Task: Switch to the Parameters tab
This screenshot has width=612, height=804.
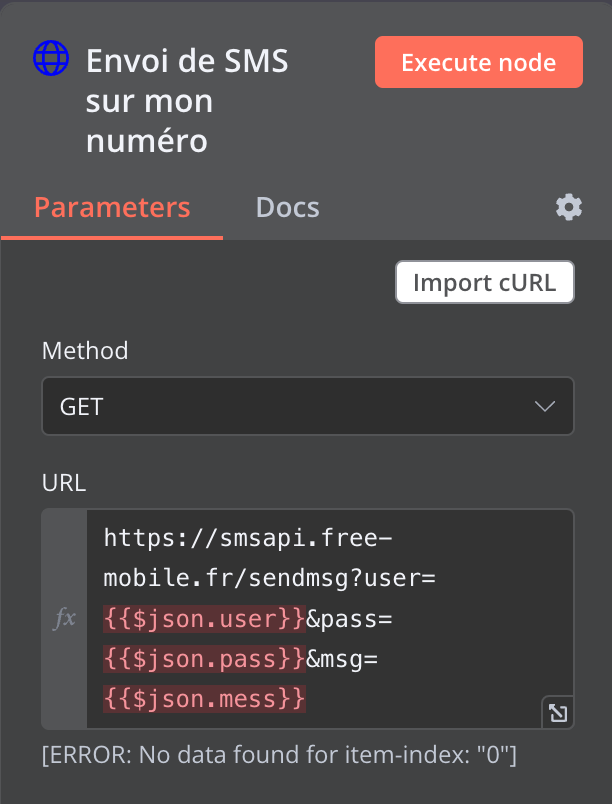Action: coord(112,207)
